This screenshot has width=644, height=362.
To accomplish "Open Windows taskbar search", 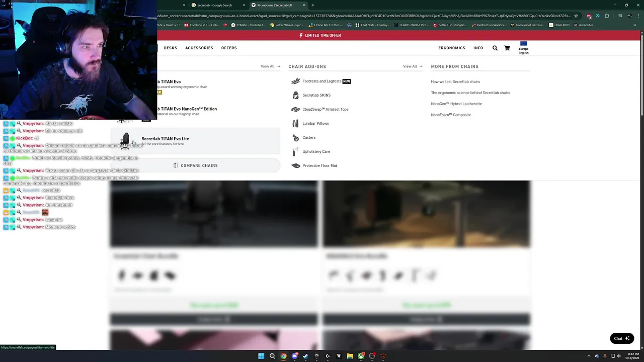I will (272, 356).
